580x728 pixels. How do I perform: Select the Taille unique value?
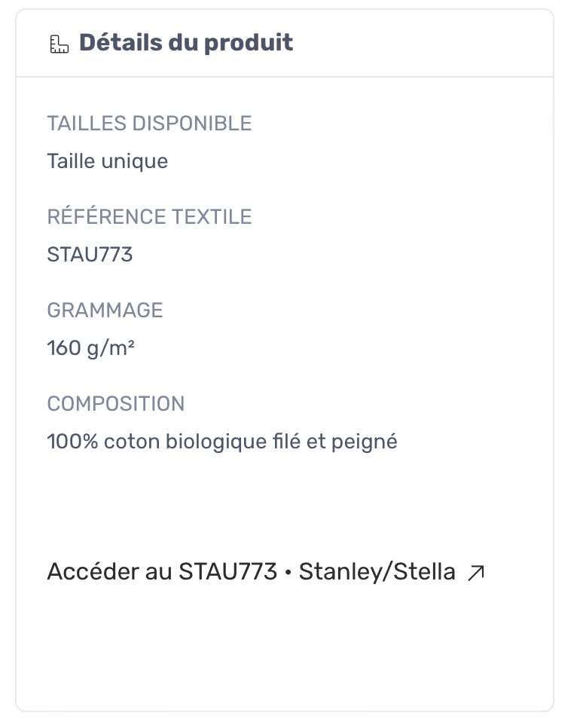[x=107, y=161]
